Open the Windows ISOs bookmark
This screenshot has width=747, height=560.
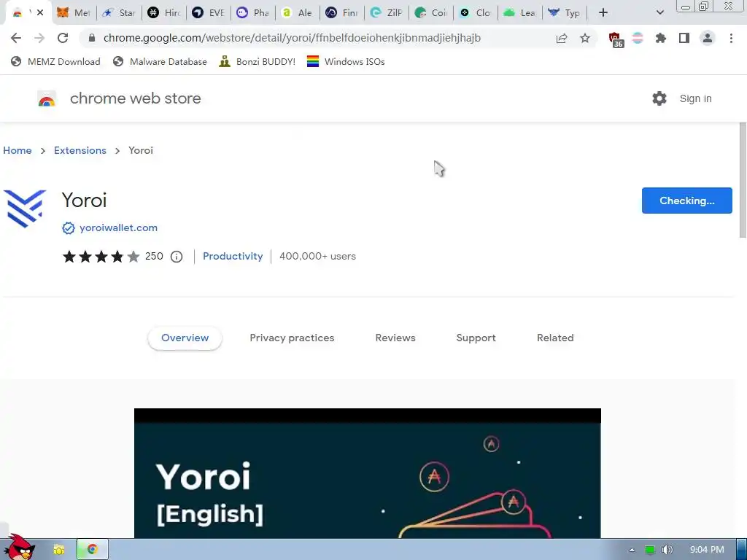(x=346, y=61)
